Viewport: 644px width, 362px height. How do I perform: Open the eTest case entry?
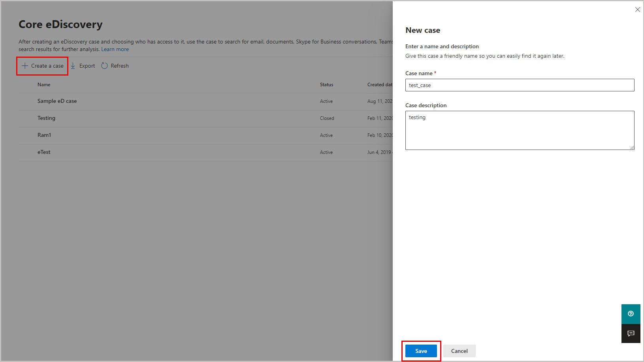[44, 152]
